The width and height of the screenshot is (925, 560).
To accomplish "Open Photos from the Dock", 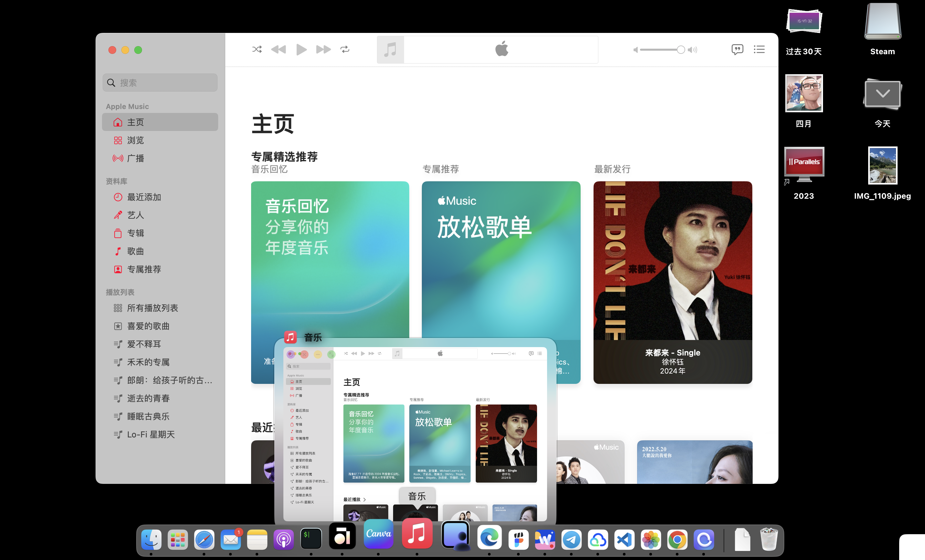I will [x=651, y=540].
